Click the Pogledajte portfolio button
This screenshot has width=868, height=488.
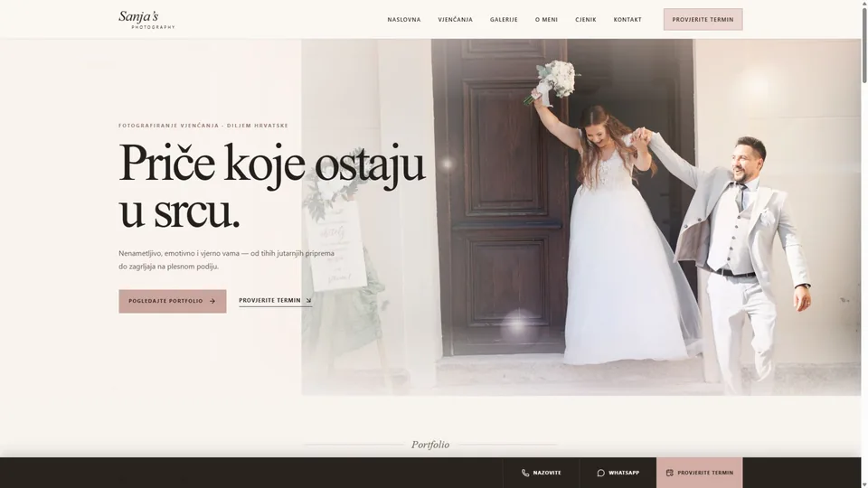click(x=172, y=301)
